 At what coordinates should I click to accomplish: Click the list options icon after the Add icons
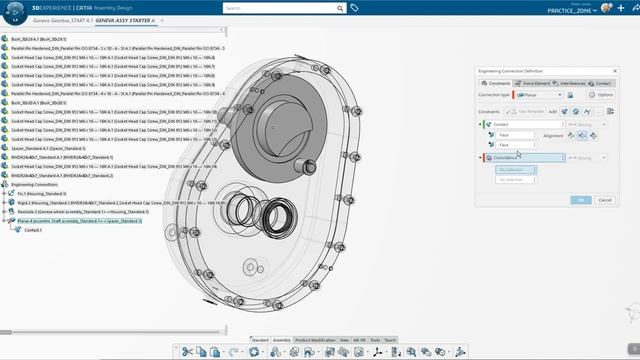click(x=610, y=112)
